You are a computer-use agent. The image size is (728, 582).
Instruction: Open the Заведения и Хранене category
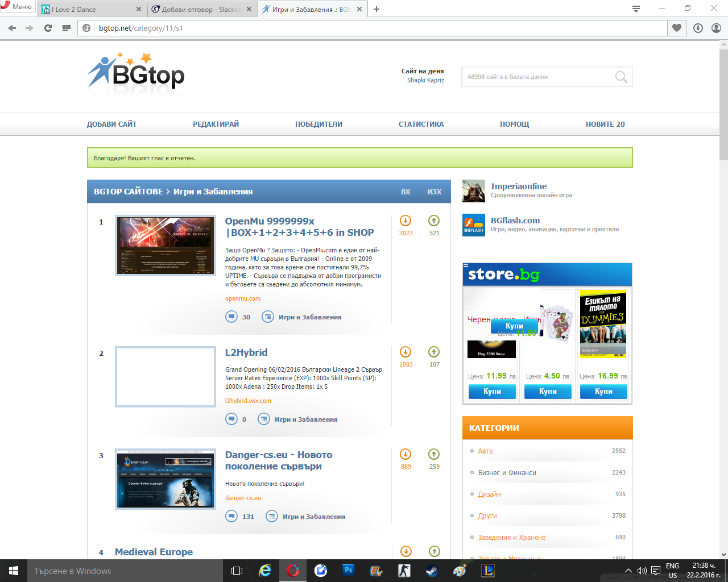tap(512, 537)
